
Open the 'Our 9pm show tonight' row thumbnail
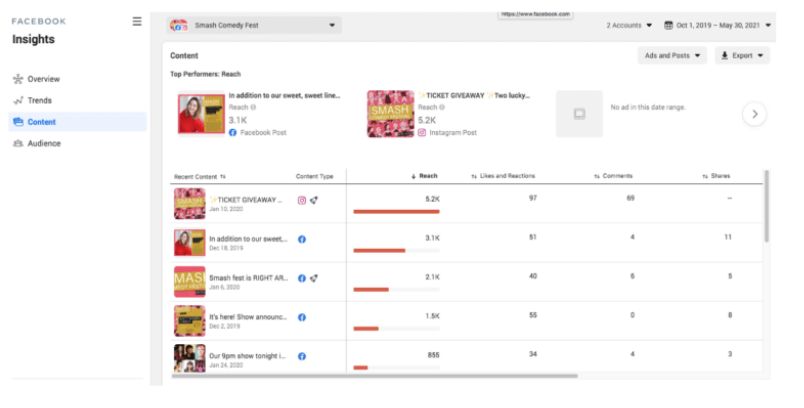tap(190, 358)
